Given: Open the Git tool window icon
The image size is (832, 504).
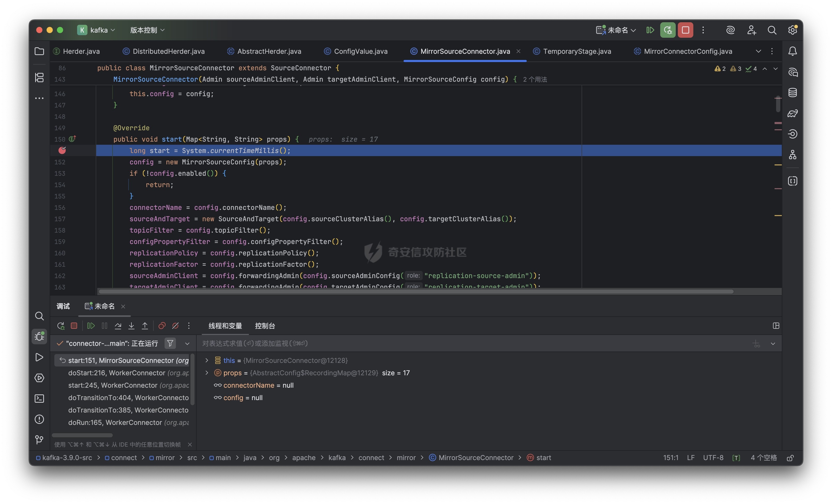Looking at the screenshot, I should point(39,440).
